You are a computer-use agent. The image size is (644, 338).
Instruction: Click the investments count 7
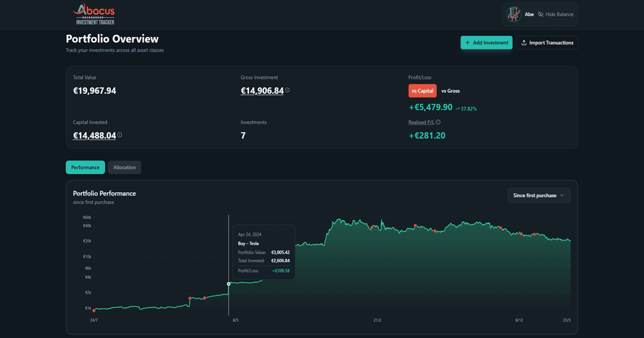(x=243, y=136)
